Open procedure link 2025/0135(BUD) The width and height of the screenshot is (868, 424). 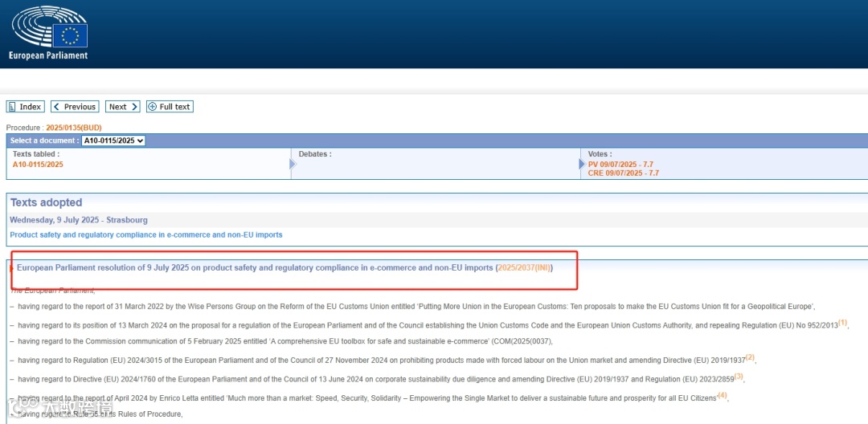point(74,128)
